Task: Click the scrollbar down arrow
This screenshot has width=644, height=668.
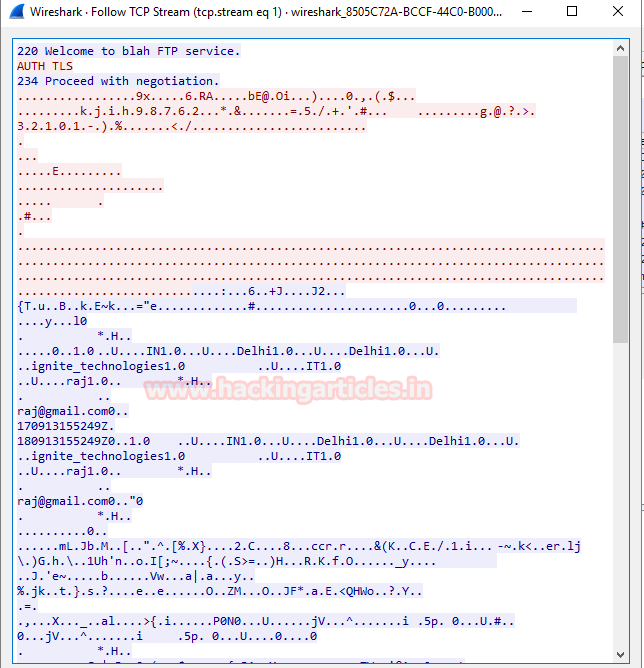Action: [x=621, y=655]
